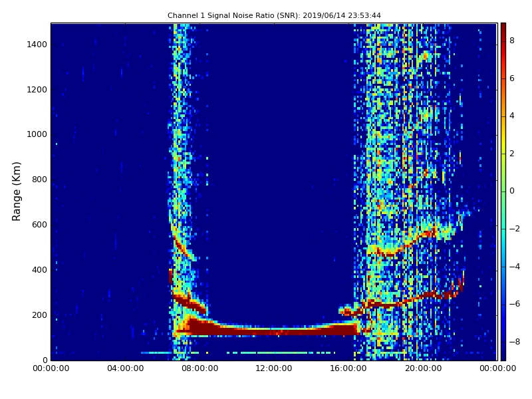Image resolution: width=532 pixels, height=399 pixels.
Task: Click the colorbar label 6
Action: pos(512,78)
